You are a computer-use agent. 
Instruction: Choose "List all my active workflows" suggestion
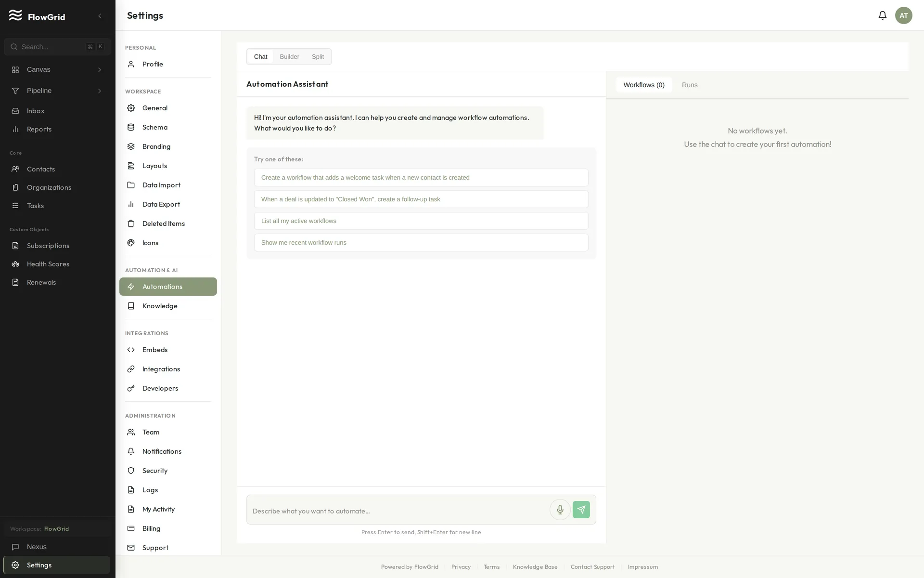[421, 221]
